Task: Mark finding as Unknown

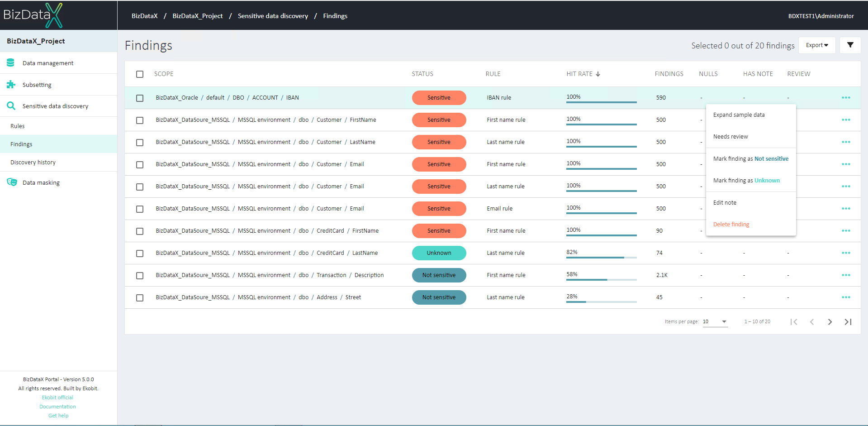Action: click(x=751, y=181)
